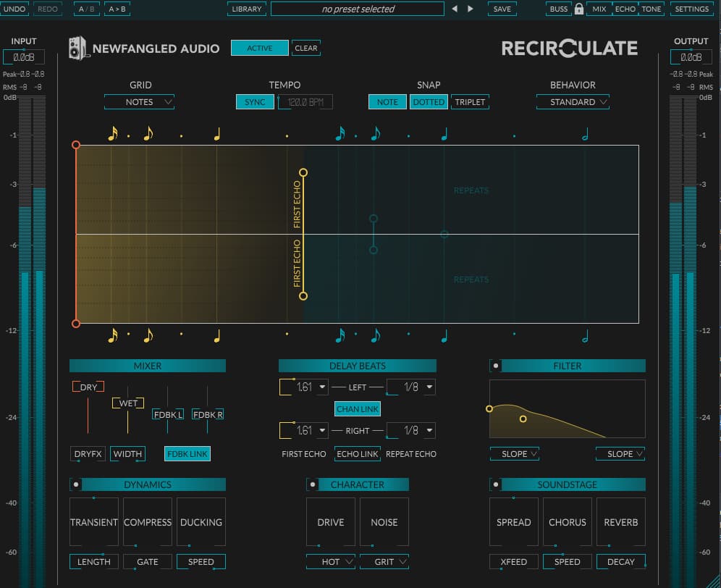Click the teal half note above the grid
The image size is (721, 588).
point(585,134)
